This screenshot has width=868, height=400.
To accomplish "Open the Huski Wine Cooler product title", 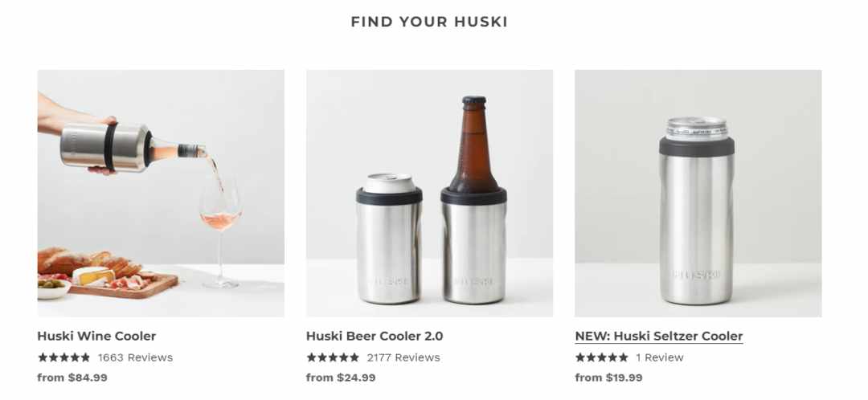I will [96, 336].
